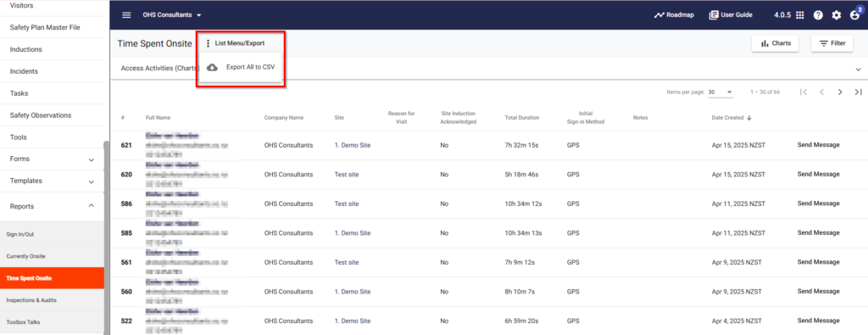Go to the next page of results
The image size is (868, 335).
pos(840,92)
